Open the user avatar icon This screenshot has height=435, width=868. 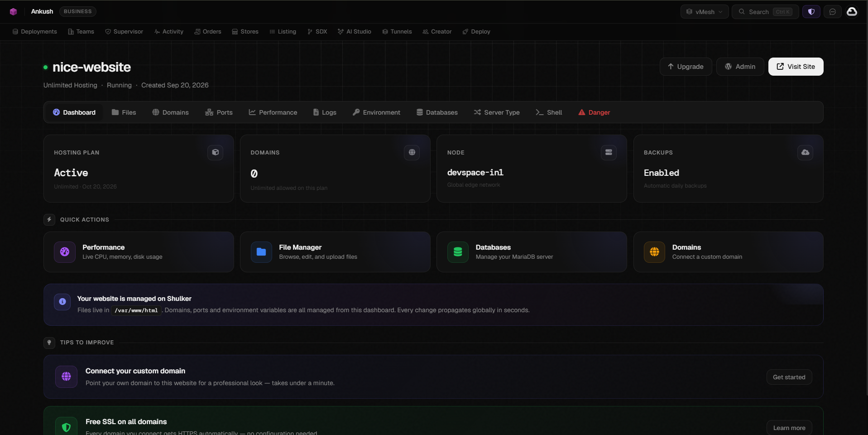pyautogui.click(x=852, y=12)
